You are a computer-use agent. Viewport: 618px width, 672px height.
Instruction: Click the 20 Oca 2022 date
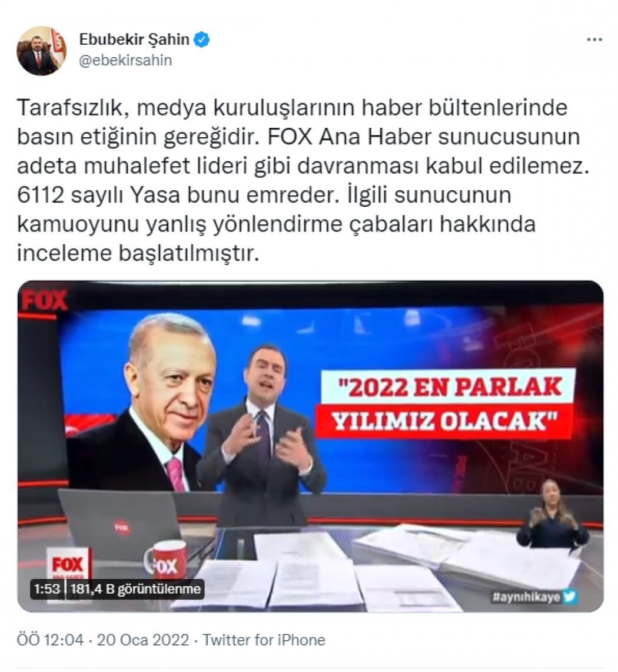[x=142, y=640]
